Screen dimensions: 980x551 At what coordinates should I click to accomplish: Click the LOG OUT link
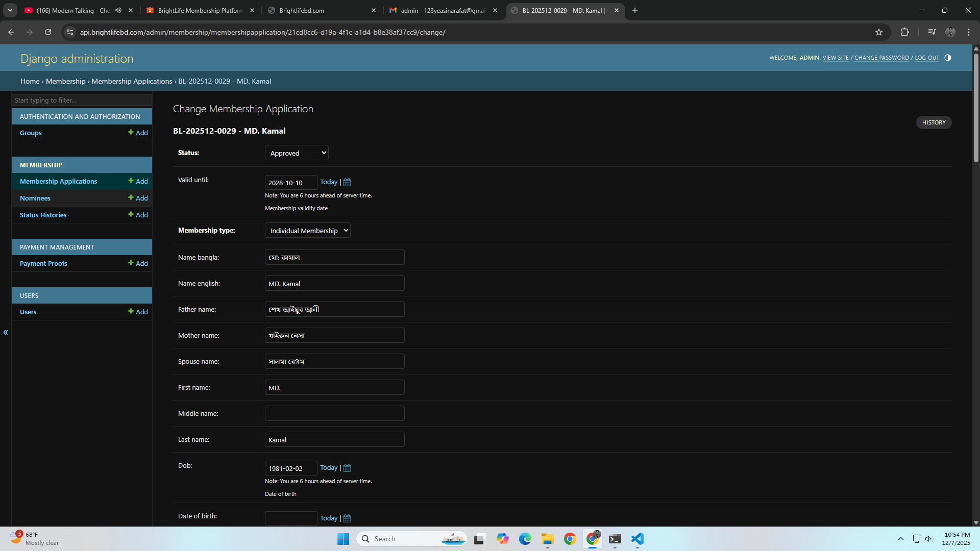pyautogui.click(x=926, y=58)
